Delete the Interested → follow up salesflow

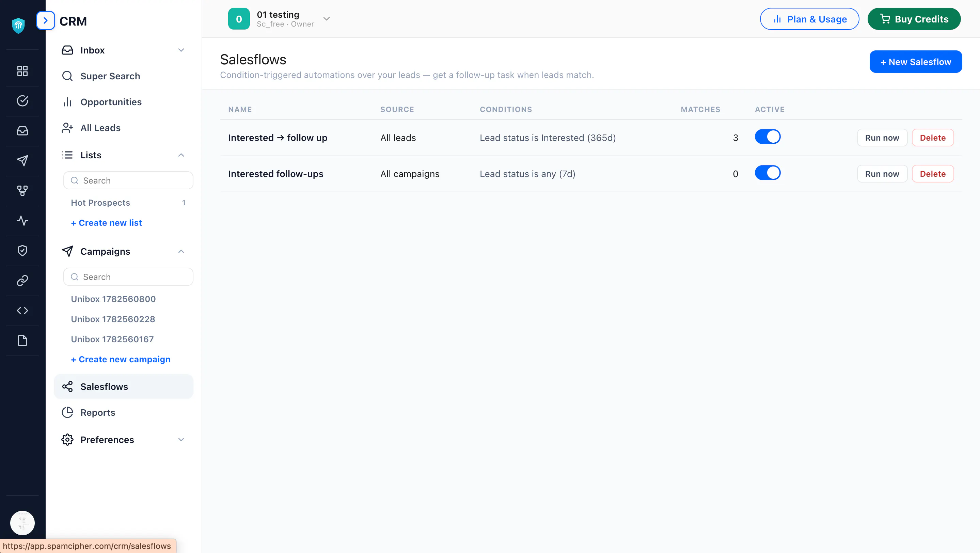click(x=932, y=138)
